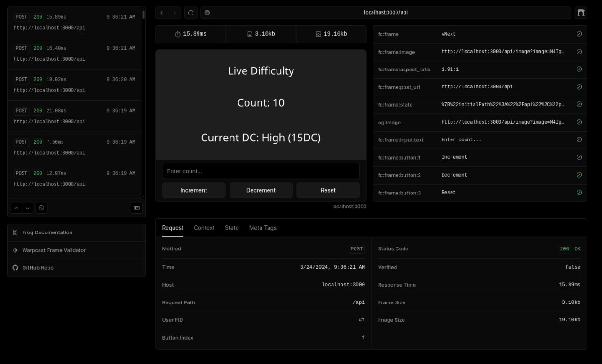Screen dimensions: 602x364
Task: Click the 1.91:1 aspect ratio value
Action: pyautogui.click(x=450, y=69)
